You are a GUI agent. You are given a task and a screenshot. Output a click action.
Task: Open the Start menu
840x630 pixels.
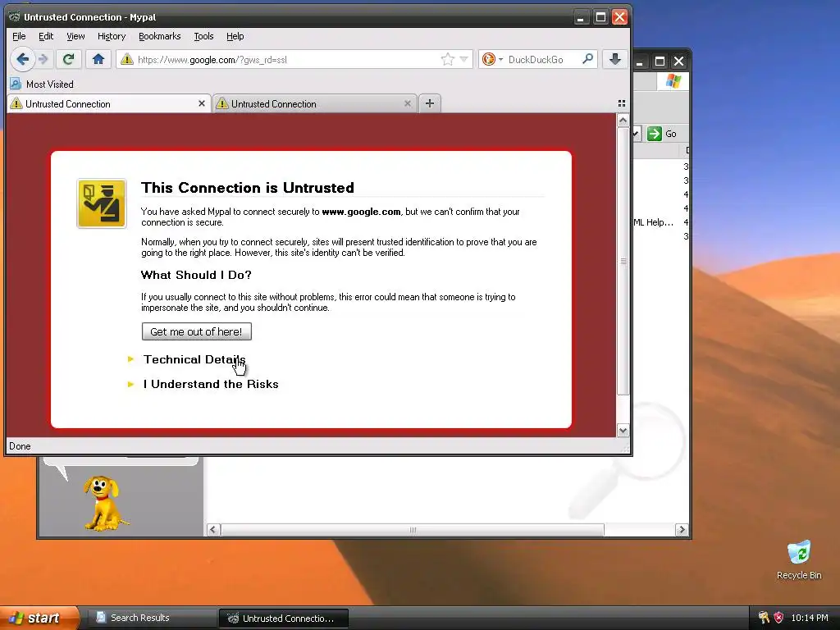(x=39, y=618)
